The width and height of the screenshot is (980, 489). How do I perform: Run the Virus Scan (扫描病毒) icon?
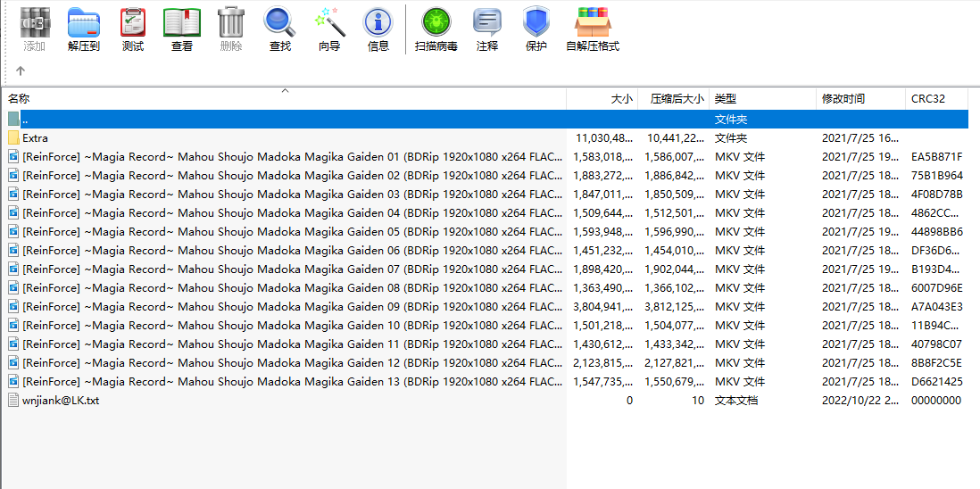click(x=436, y=29)
